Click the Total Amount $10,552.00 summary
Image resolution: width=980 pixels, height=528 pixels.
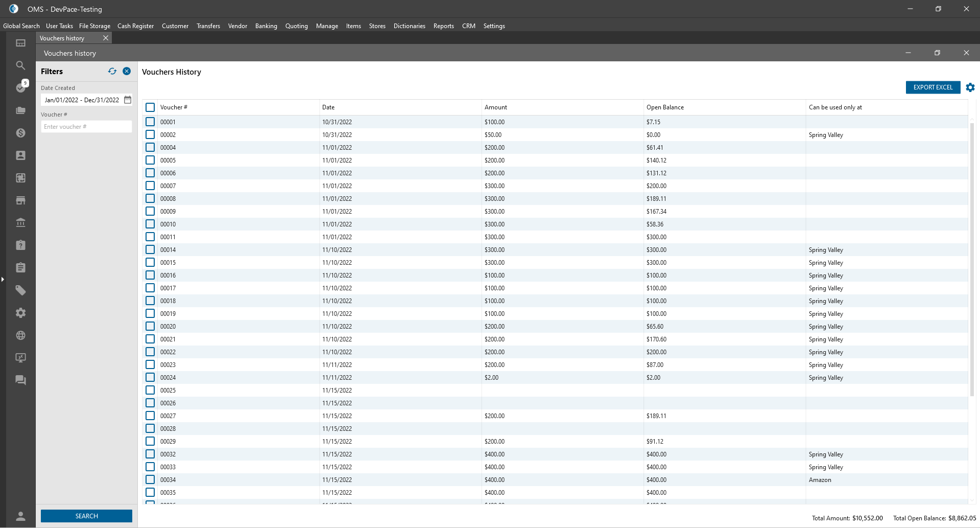click(847, 518)
